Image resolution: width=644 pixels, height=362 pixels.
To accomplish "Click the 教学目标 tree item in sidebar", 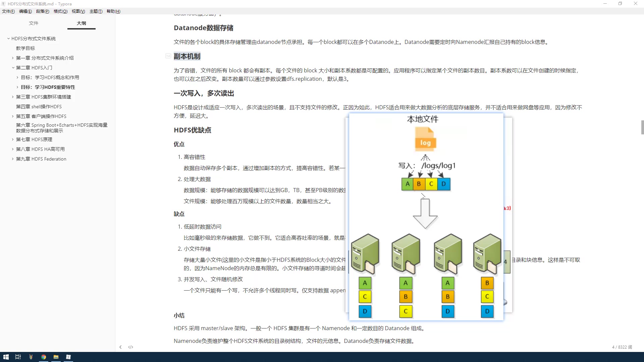I will (25, 48).
